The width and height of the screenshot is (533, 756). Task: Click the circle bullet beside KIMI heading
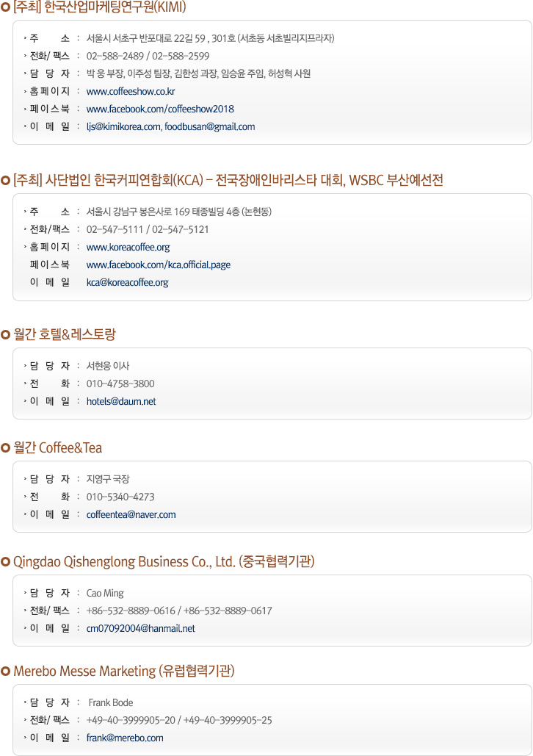click(x=5, y=7)
